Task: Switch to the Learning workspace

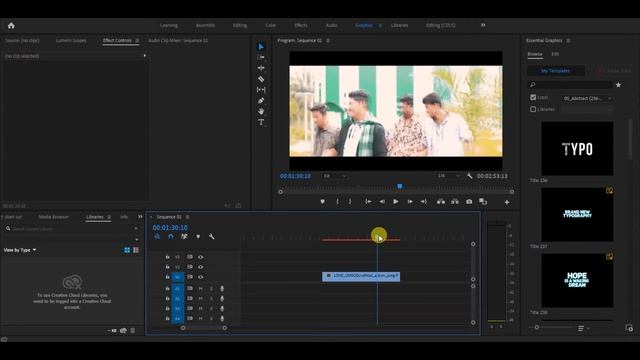Action: click(169, 25)
